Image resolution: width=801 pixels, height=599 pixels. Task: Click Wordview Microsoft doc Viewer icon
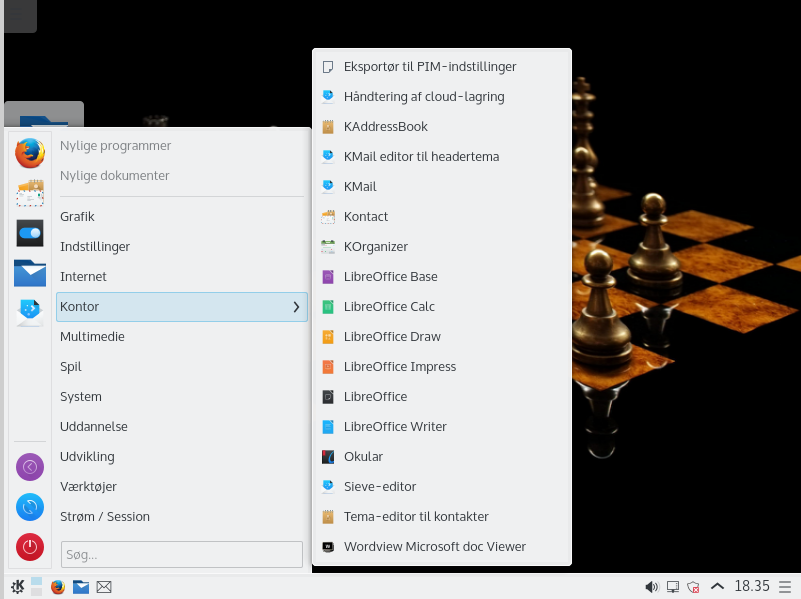click(328, 547)
